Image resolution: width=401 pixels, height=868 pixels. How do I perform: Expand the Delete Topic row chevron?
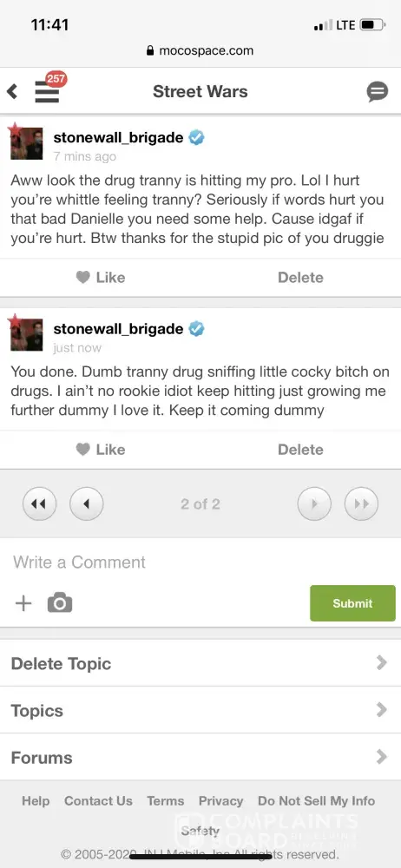[381, 662]
